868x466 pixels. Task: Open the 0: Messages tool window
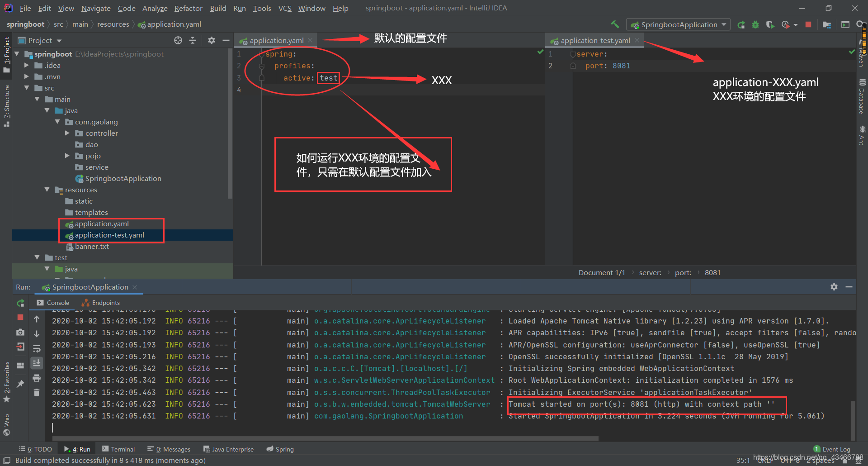[x=169, y=449]
